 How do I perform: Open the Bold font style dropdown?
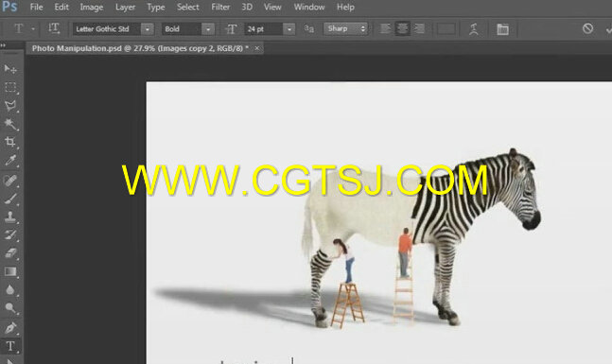click(208, 29)
